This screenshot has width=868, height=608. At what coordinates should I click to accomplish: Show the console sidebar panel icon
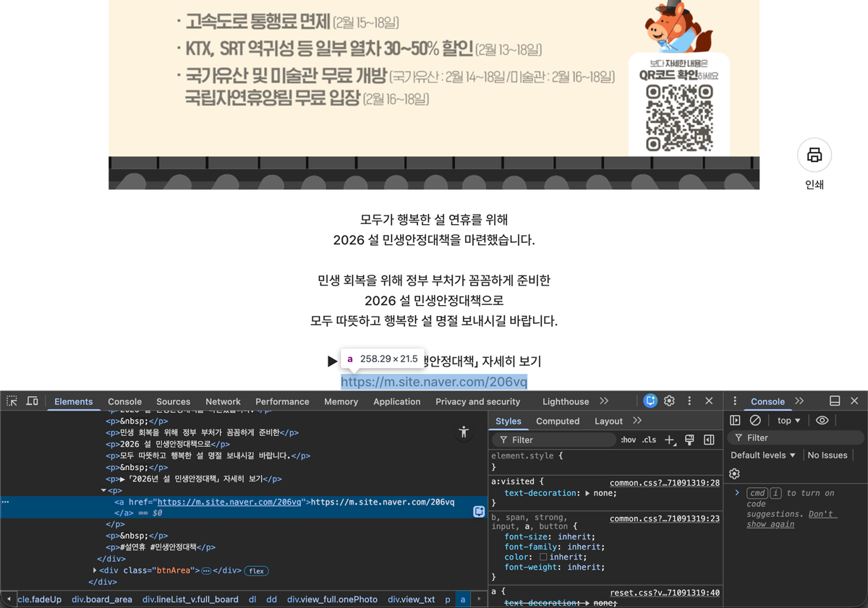(x=735, y=421)
